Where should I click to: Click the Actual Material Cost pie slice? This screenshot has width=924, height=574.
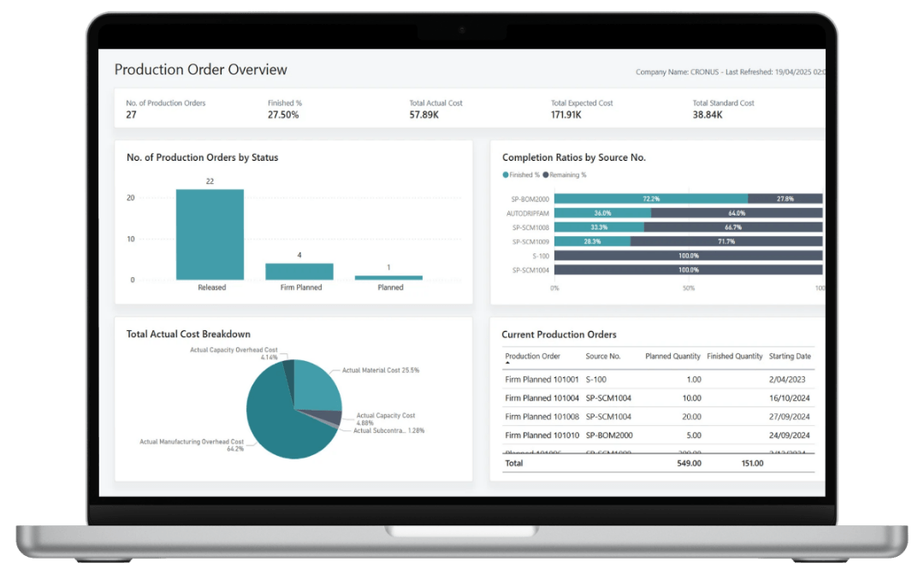point(318,385)
